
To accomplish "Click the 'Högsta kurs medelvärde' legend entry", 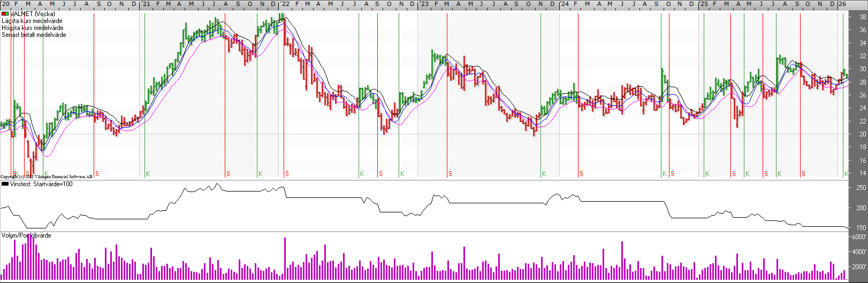I will click(x=33, y=28).
